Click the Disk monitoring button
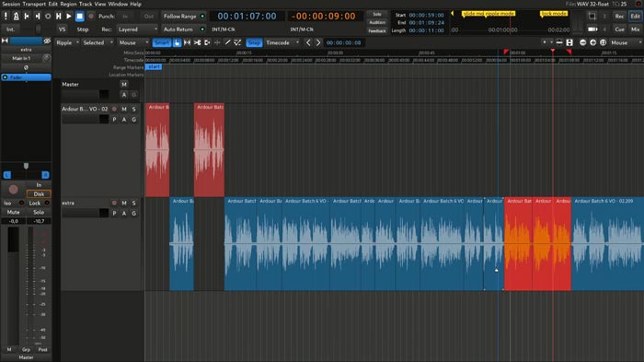The image size is (644, 362). point(39,193)
